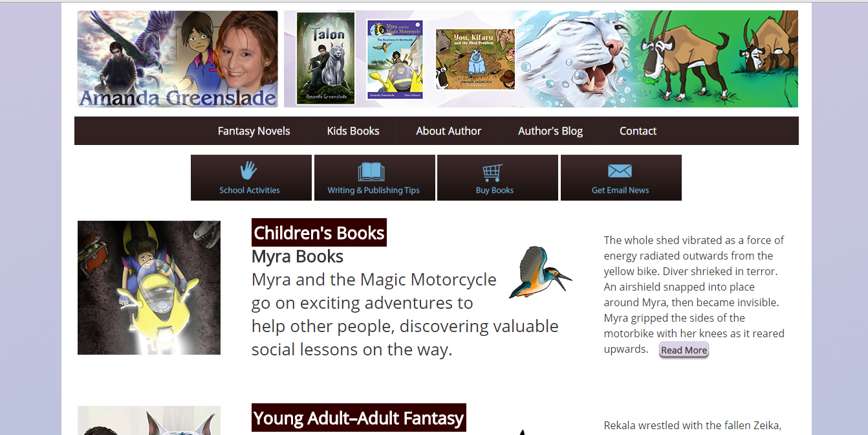Open the Children's Books heading
This screenshot has height=435, width=868.
click(319, 232)
